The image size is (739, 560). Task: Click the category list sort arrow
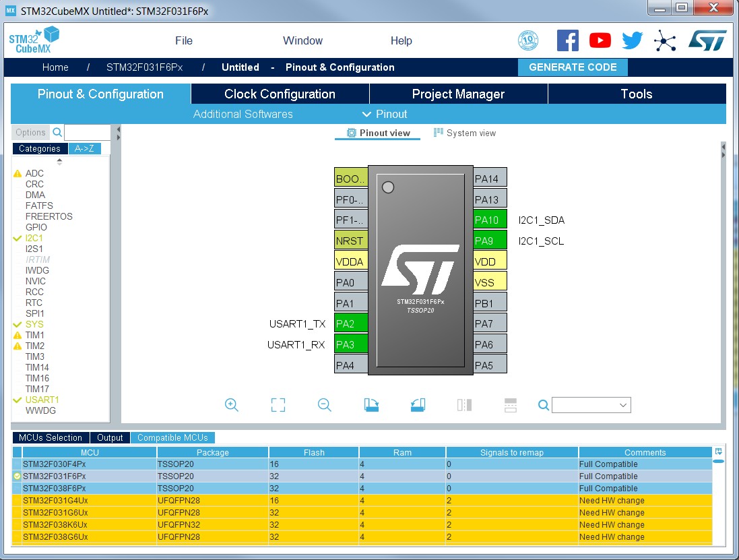click(x=59, y=162)
